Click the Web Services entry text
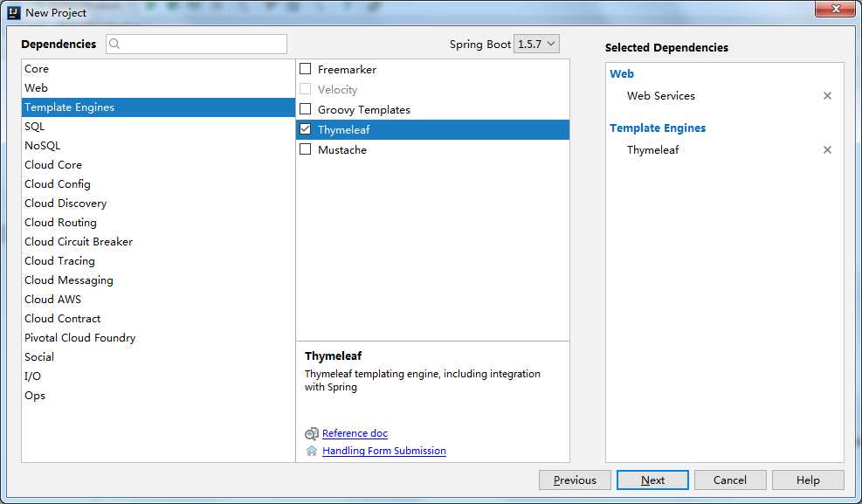The height and width of the screenshot is (504, 862). pos(661,95)
